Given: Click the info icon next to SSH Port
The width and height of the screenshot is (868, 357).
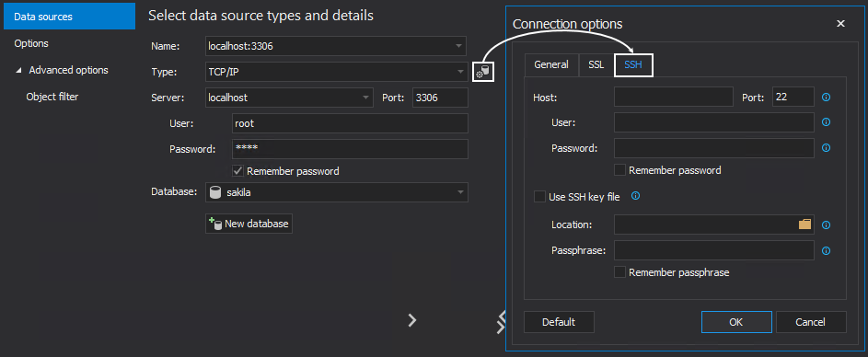Looking at the screenshot, I should point(826,97).
